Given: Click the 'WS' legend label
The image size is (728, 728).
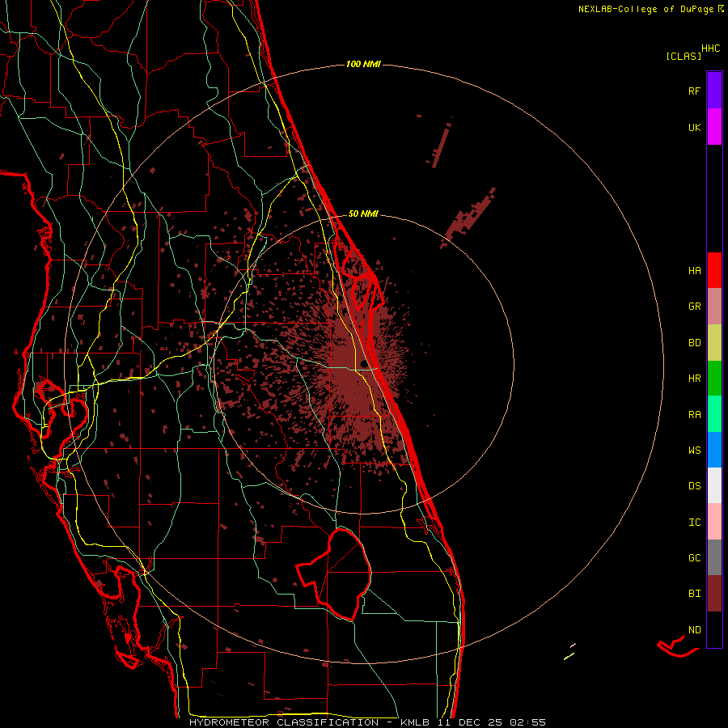Looking at the screenshot, I should tap(694, 451).
